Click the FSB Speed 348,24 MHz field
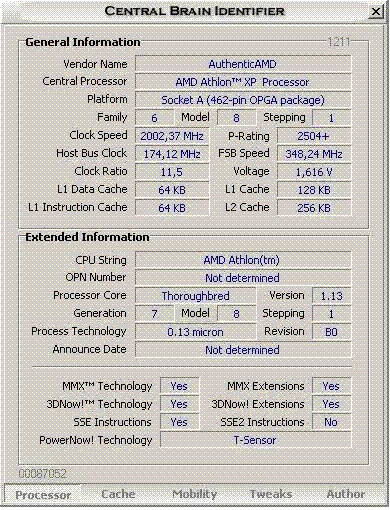 tap(314, 154)
